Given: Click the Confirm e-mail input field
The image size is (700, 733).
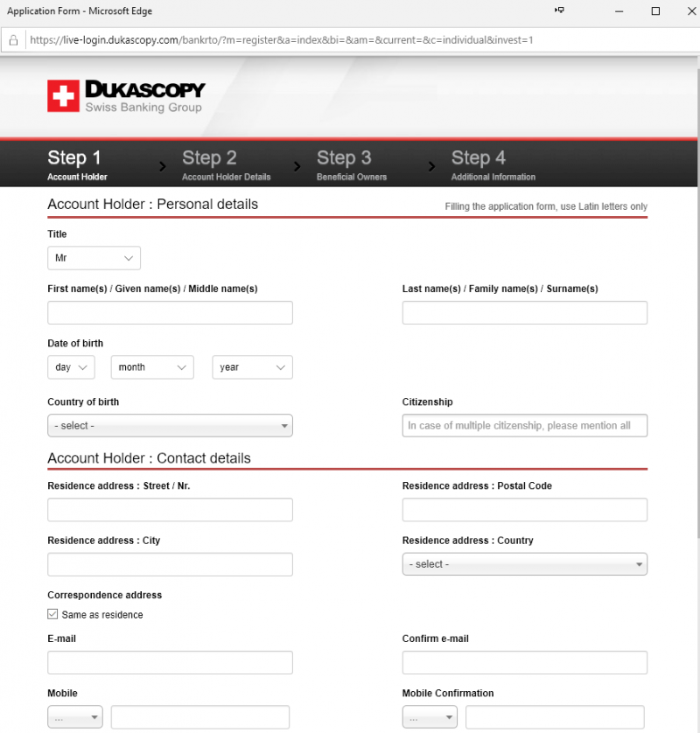Looking at the screenshot, I should (525, 662).
